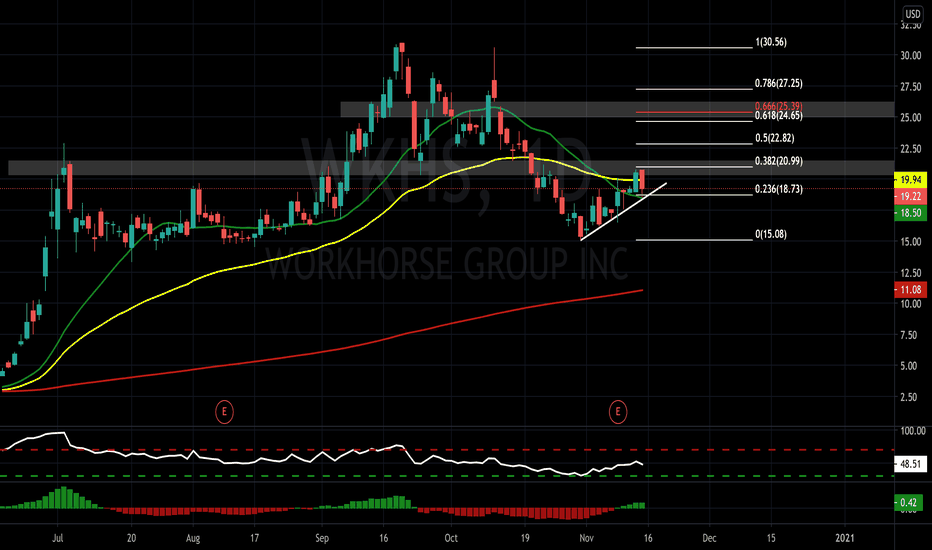The height and width of the screenshot is (550, 932).
Task: Select Fibonacci level 1(30.56) label
Action: coord(771,42)
